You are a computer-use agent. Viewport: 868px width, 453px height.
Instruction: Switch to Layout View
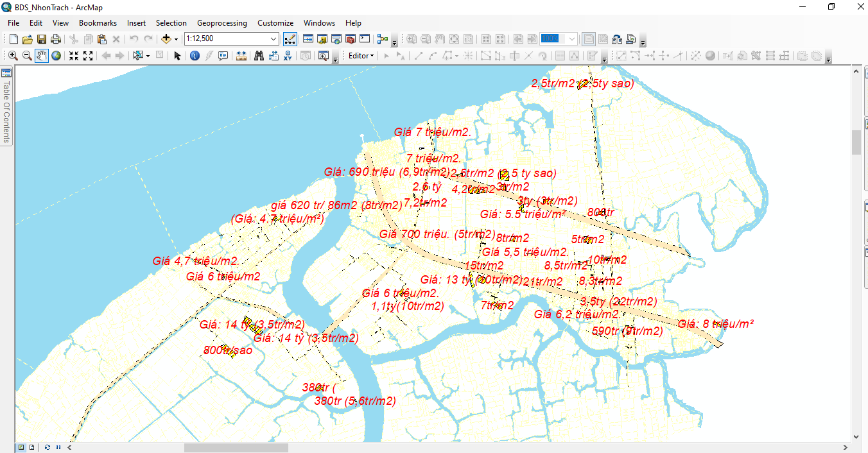pyautogui.click(x=31, y=447)
